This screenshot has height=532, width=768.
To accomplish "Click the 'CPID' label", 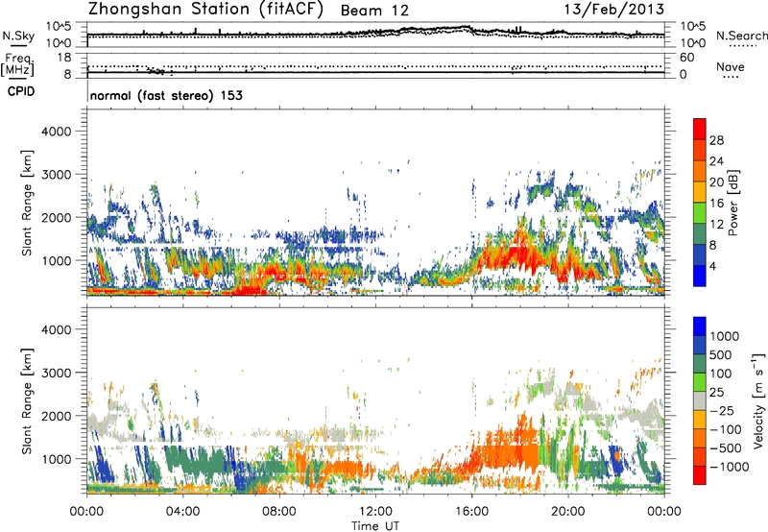I will (21, 91).
